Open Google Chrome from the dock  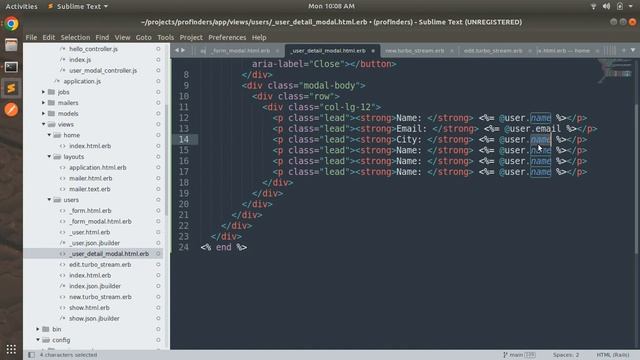click(x=11, y=24)
